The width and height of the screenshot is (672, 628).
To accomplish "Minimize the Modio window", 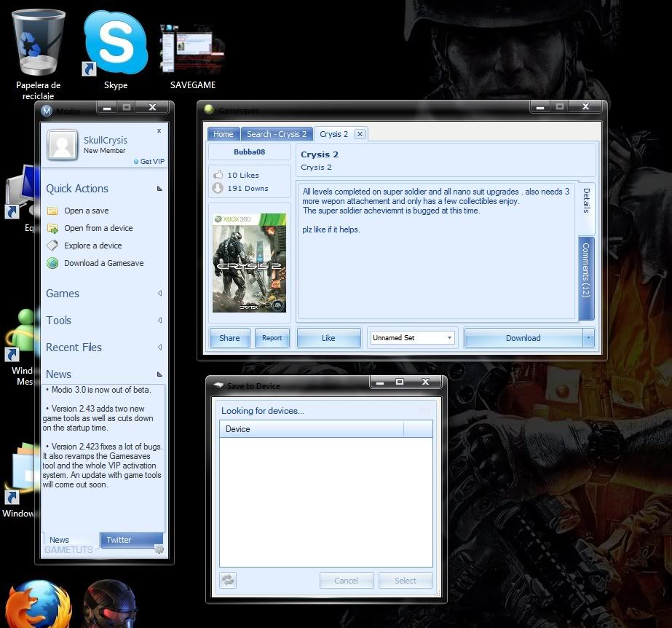I will [107, 107].
